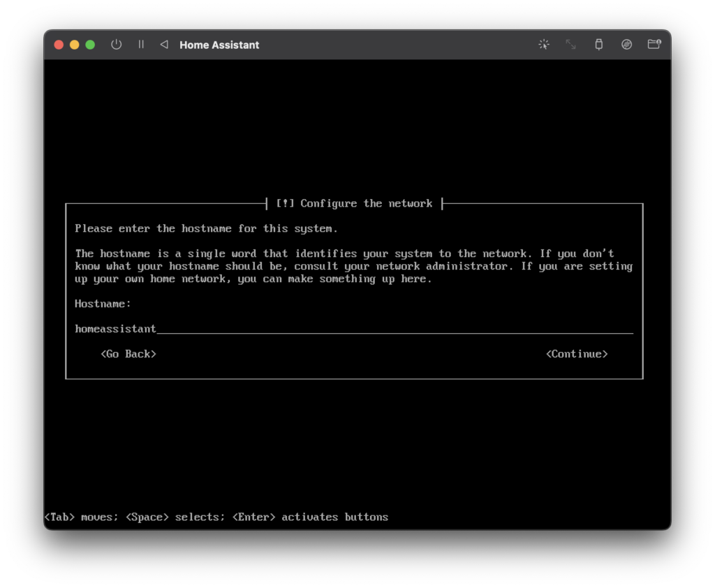715x588 pixels.
Task: Open the USB devices icon
Action: (598, 45)
